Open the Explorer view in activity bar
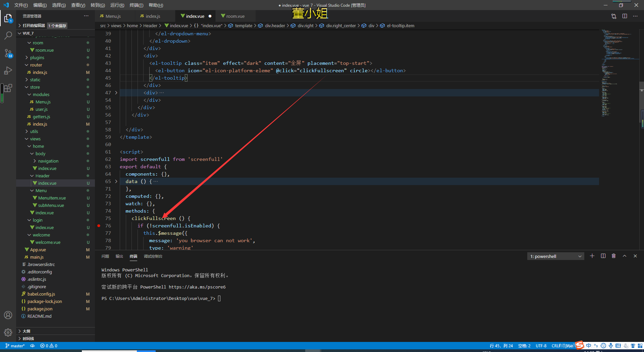This screenshot has width=644, height=352. 8,18
